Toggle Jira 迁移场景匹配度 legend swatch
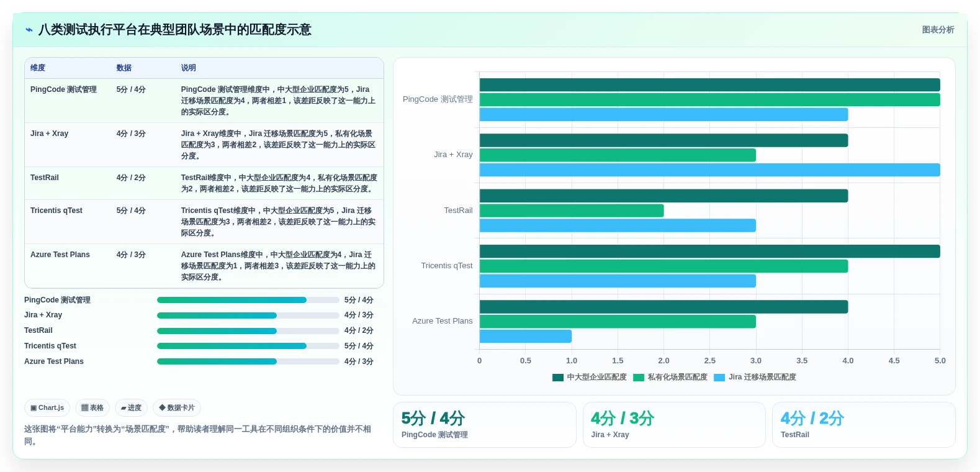The height and width of the screenshot is (472, 980). (719, 377)
